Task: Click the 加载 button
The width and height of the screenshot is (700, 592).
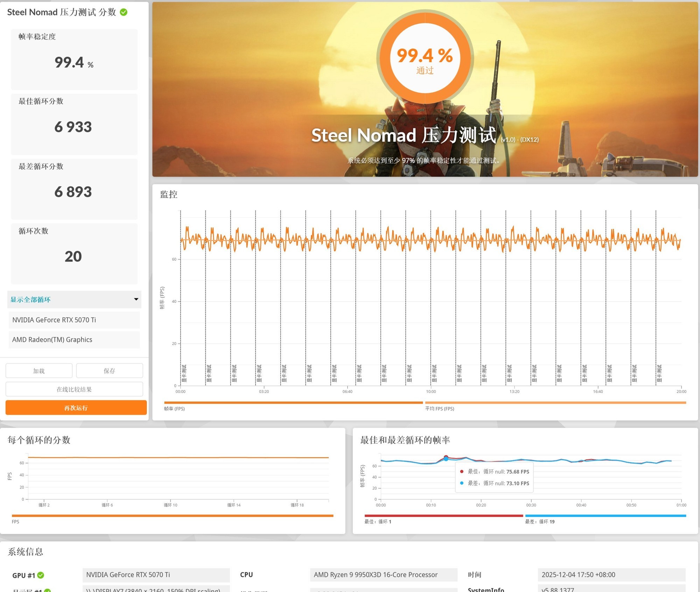Action: point(39,371)
